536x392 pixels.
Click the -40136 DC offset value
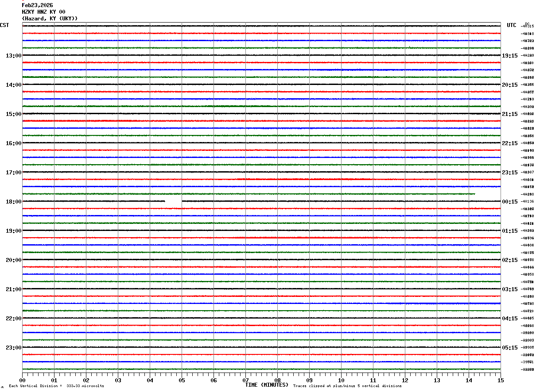(528, 202)
